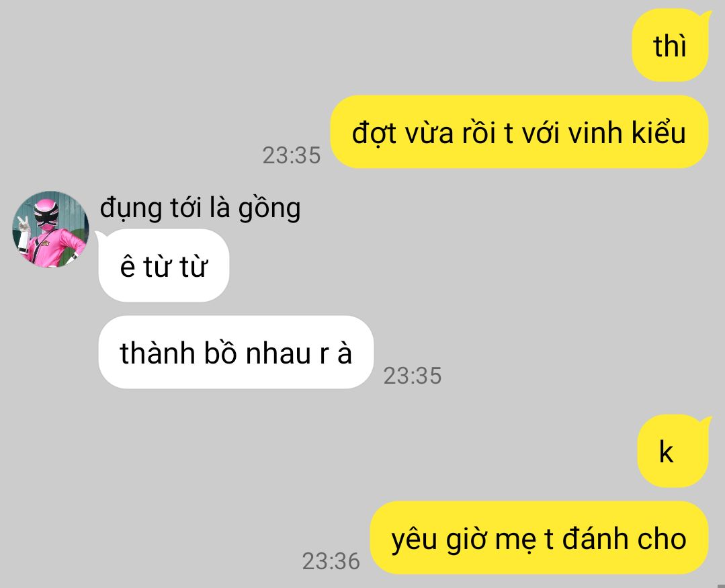725x588 pixels.
Task: Select the 'thành bồ nhau r à' message
Action: point(236,352)
